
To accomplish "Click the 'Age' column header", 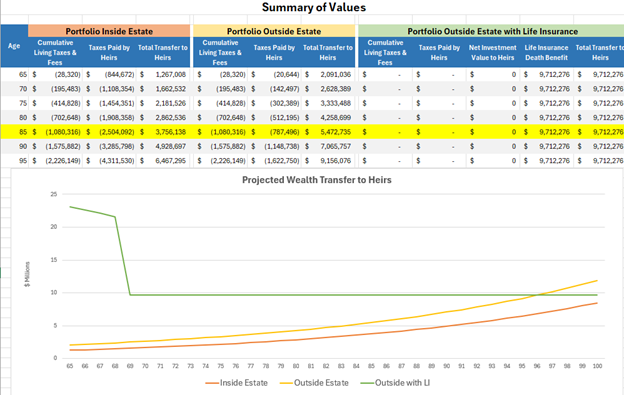I will click(14, 46).
